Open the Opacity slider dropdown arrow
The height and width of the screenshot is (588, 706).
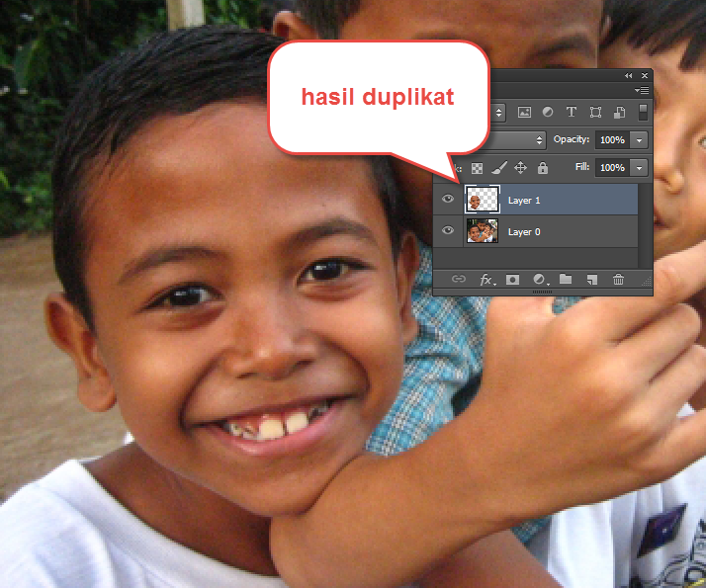tap(639, 140)
